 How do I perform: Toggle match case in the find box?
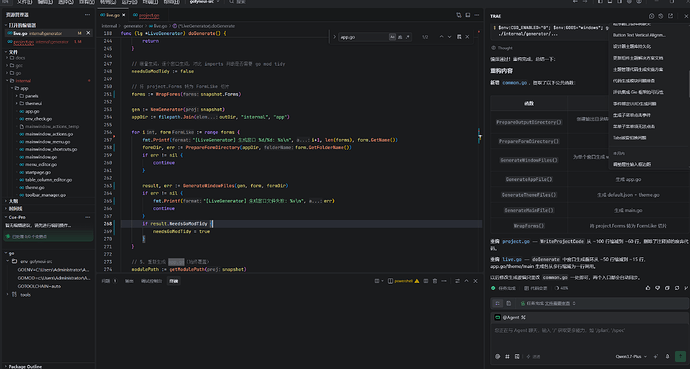[392, 37]
